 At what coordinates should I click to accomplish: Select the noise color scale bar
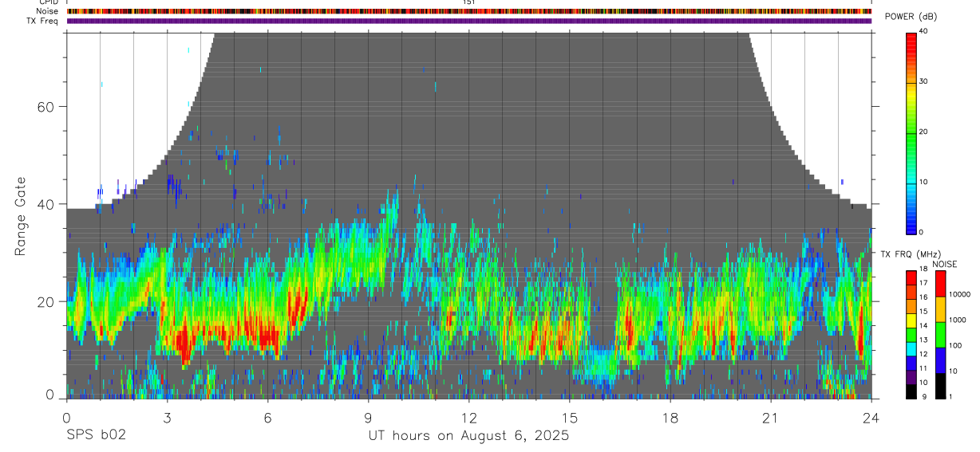pos(941,335)
